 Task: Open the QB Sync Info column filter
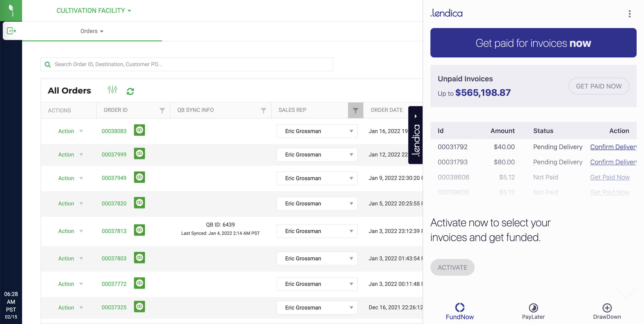(x=263, y=110)
